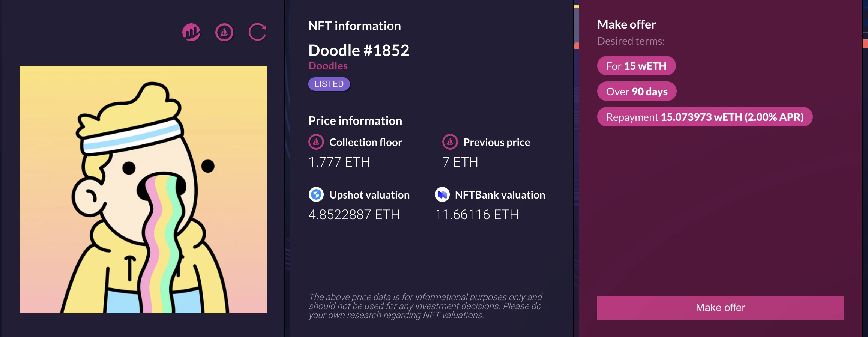Select the For 15 wETH term pill
Viewport: 868px width, 337px height.
point(636,66)
